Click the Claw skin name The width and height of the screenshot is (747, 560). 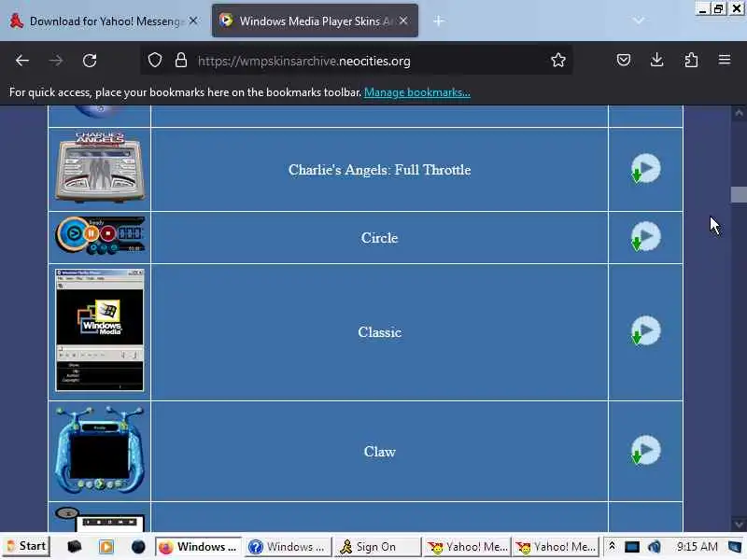(x=380, y=452)
